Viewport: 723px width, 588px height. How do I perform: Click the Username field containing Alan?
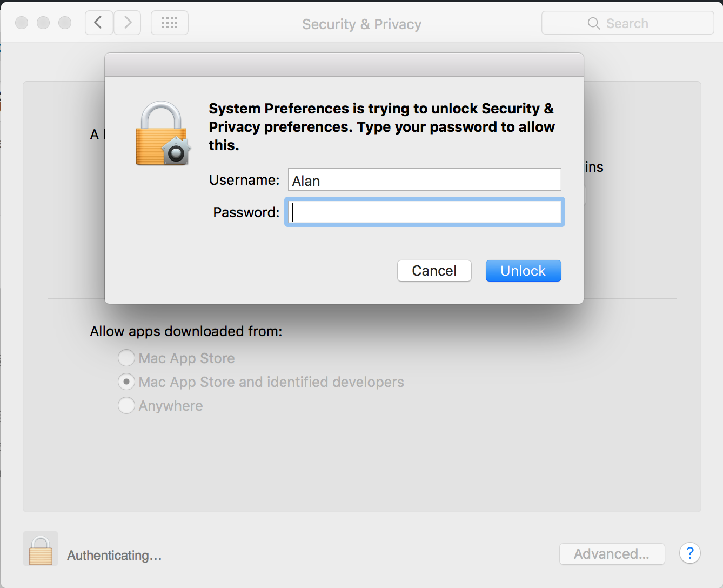pyautogui.click(x=424, y=180)
